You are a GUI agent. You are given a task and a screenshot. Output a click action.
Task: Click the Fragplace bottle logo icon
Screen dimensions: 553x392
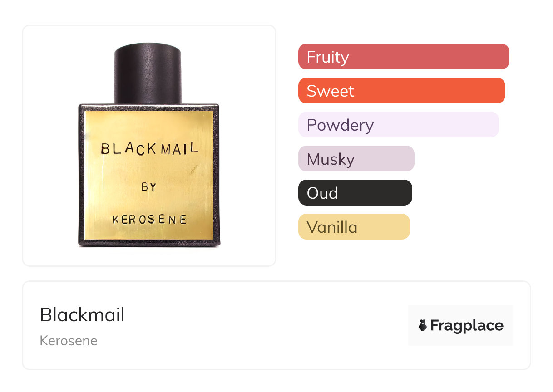pyautogui.click(x=423, y=325)
